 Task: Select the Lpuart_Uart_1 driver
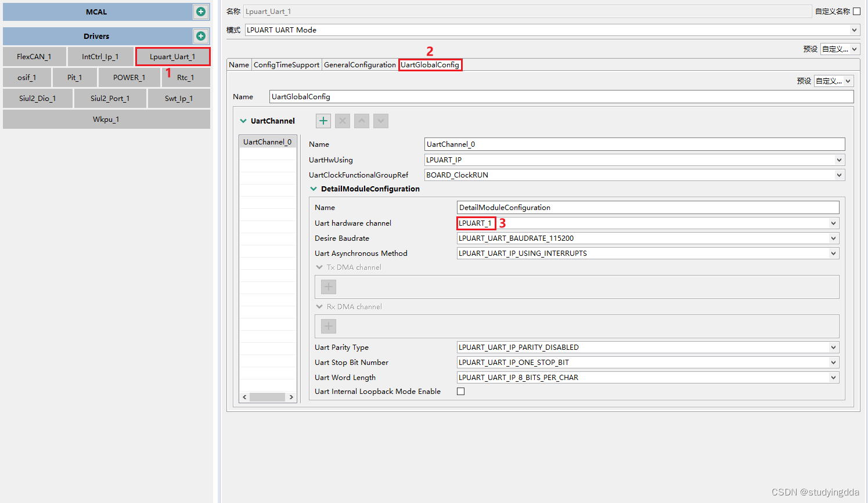pos(172,57)
